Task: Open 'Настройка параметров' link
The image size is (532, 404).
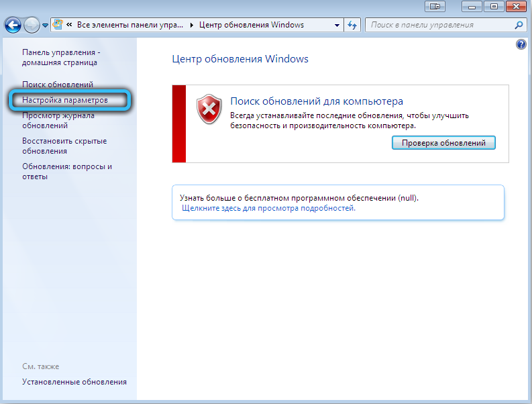Action: [65, 100]
